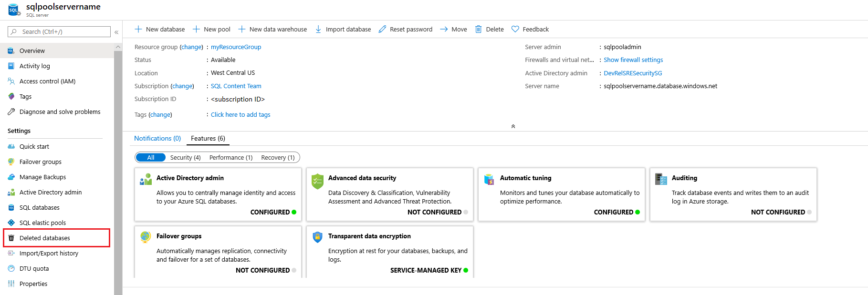Switch to the Notifications (0) tab
The image size is (868, 295).
click(x=157, y=139)
